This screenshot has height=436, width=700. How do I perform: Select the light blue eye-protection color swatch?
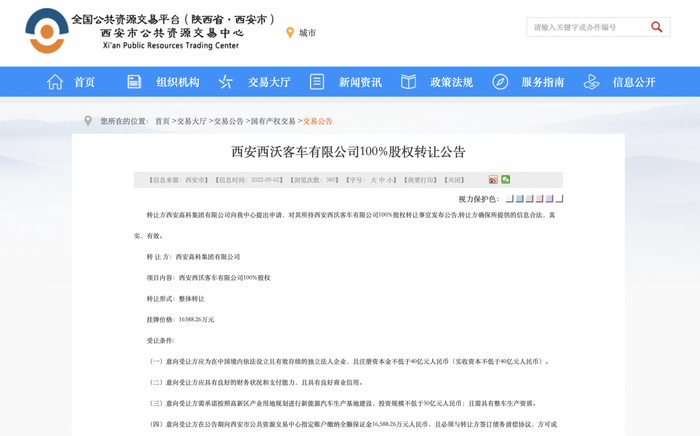pyautogui.click(x=519, y=199)
